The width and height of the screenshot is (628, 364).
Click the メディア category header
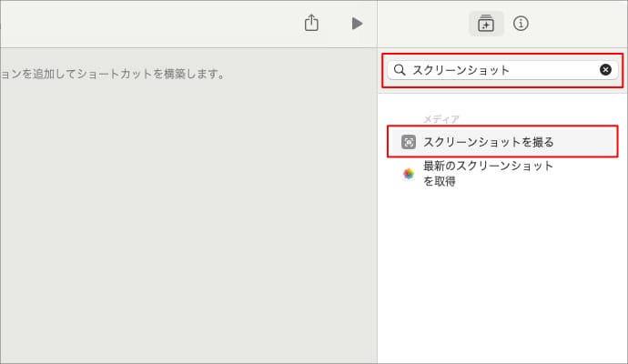pos(441,119)
